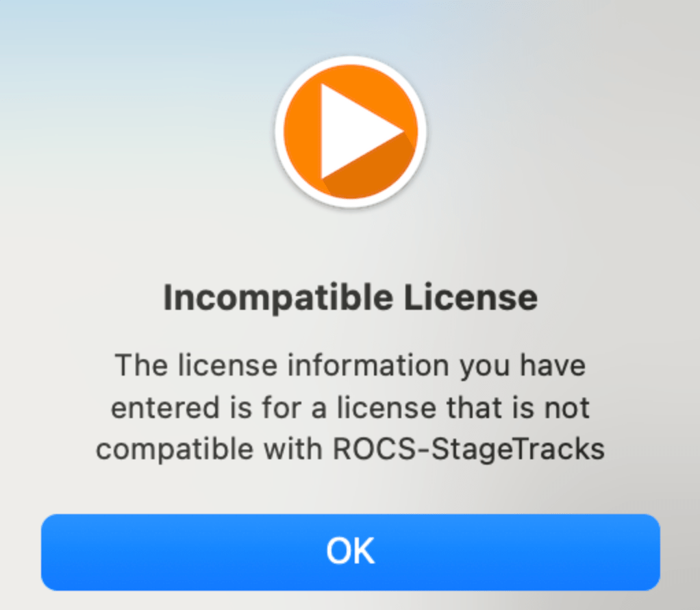
Task: Click the line starting with 'entered is for'
Action: [x=351, y=408]
